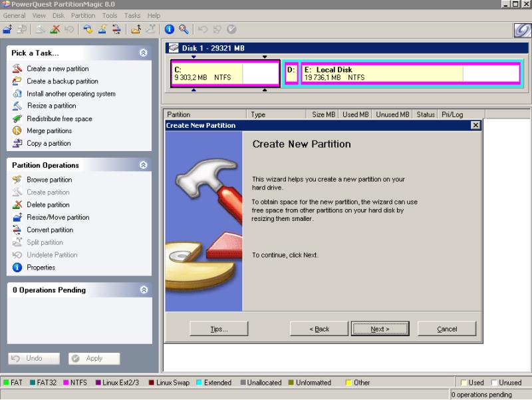Click greyed Create partition operation

(x=48, y=192)
